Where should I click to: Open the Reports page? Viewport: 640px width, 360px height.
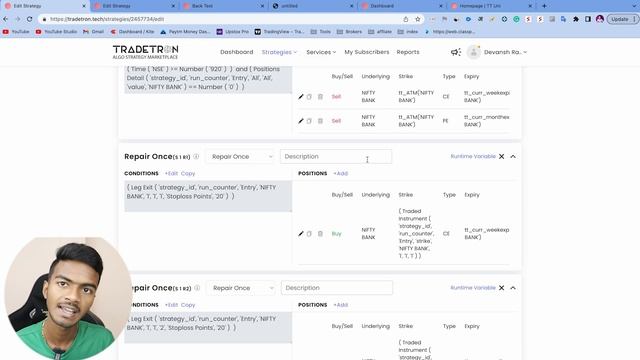[x=408, y=52]
